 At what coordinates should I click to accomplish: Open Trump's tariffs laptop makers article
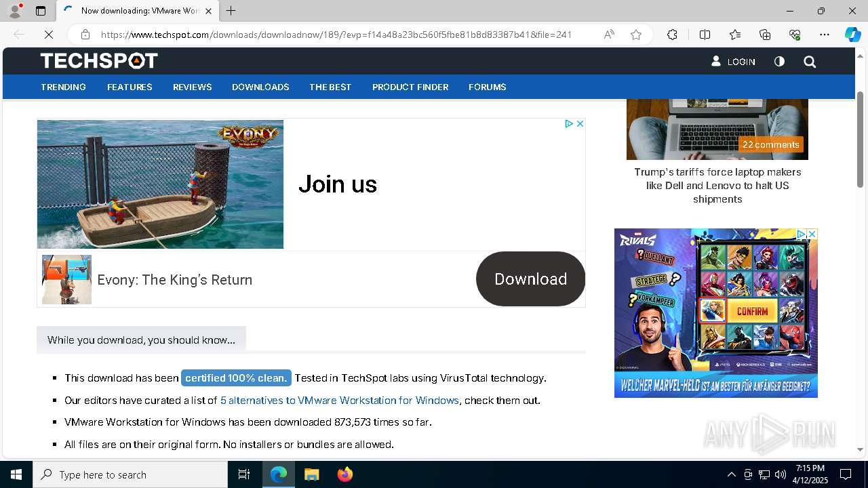pos(717,186)
